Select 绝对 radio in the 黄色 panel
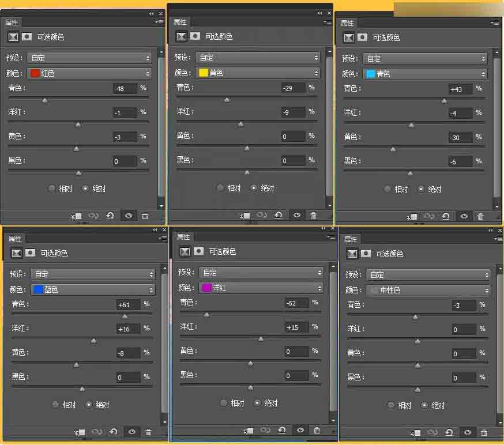Image resolution: width=504 pixels, height=445 pixels. [254, 188]
